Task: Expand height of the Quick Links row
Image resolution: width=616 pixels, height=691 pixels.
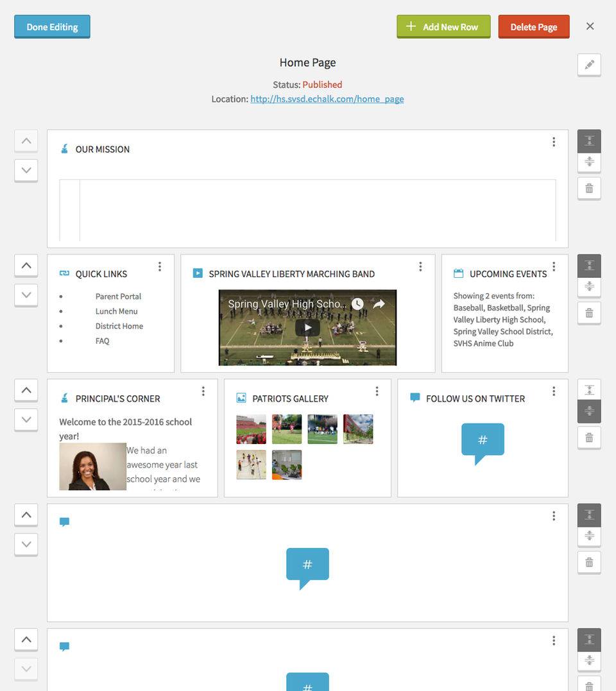Action: coord(589,266)
